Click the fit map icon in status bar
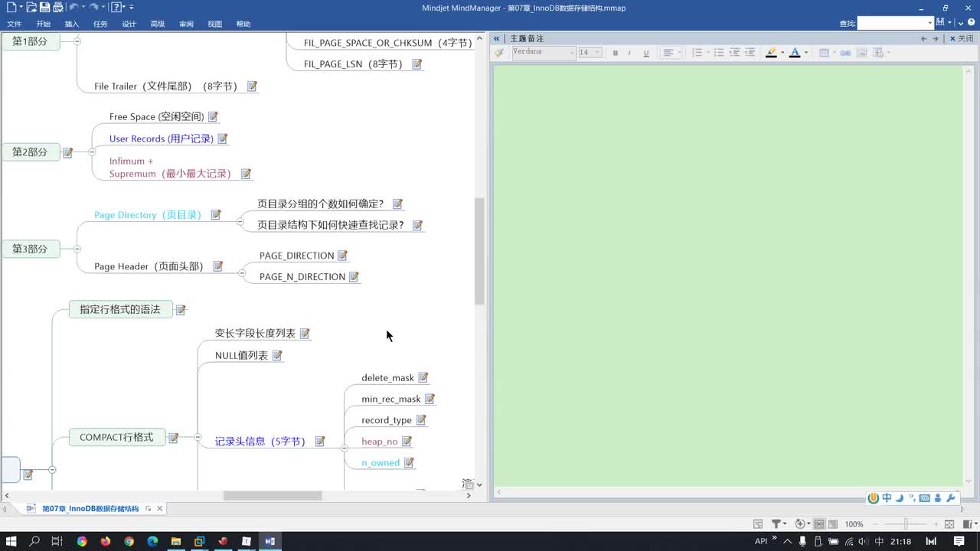This screenshot has height=551, width=980. [949, 524]
